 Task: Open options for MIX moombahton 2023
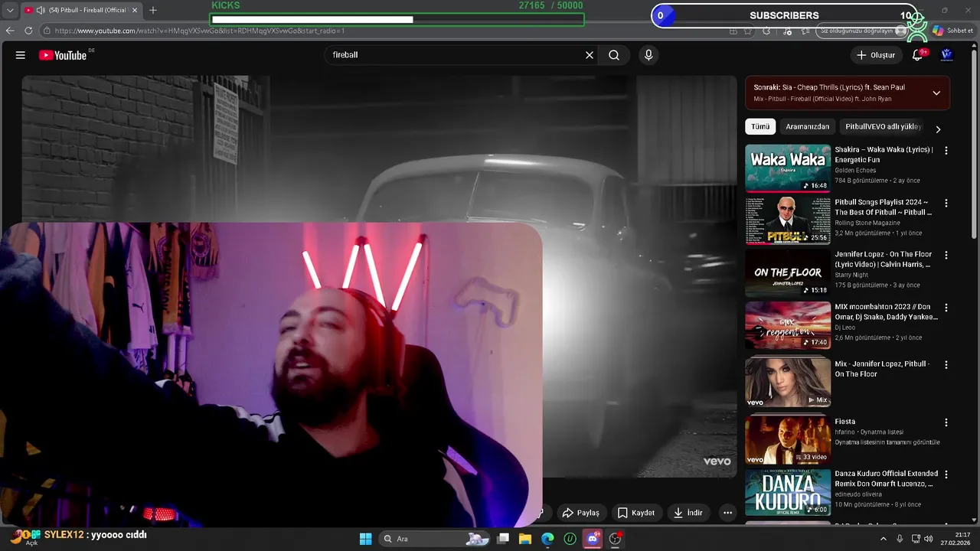[x=946, y=308]
